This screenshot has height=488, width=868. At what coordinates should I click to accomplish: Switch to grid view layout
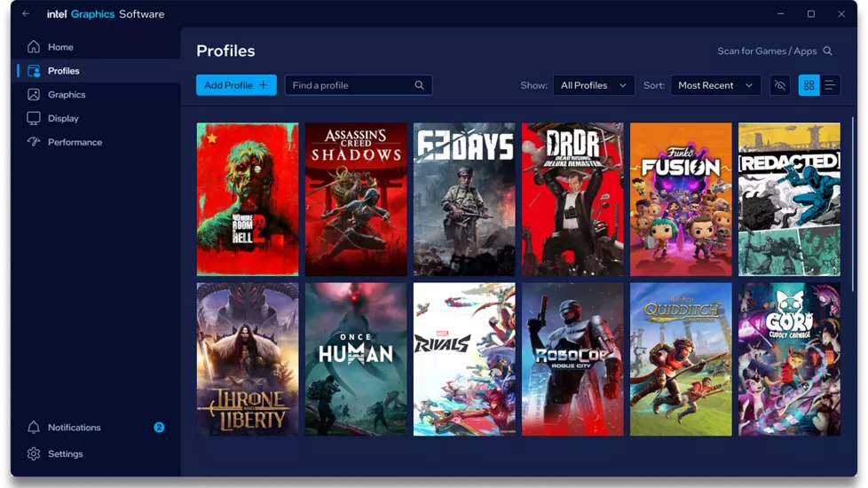click(809, 85)
